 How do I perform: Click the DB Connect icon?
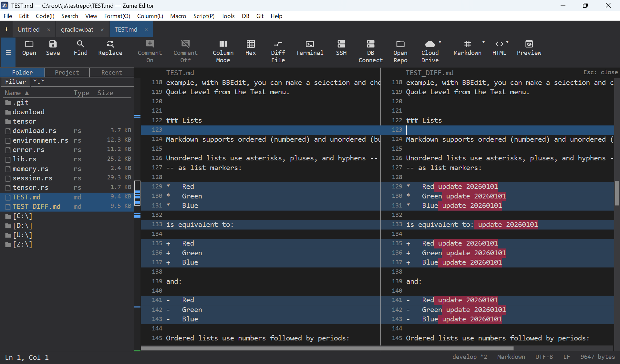[371, 51]
